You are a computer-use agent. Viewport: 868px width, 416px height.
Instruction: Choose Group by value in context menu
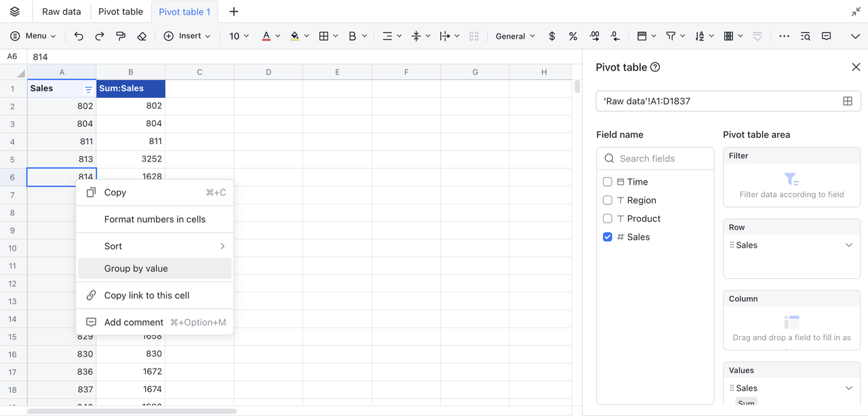(136, 269)
